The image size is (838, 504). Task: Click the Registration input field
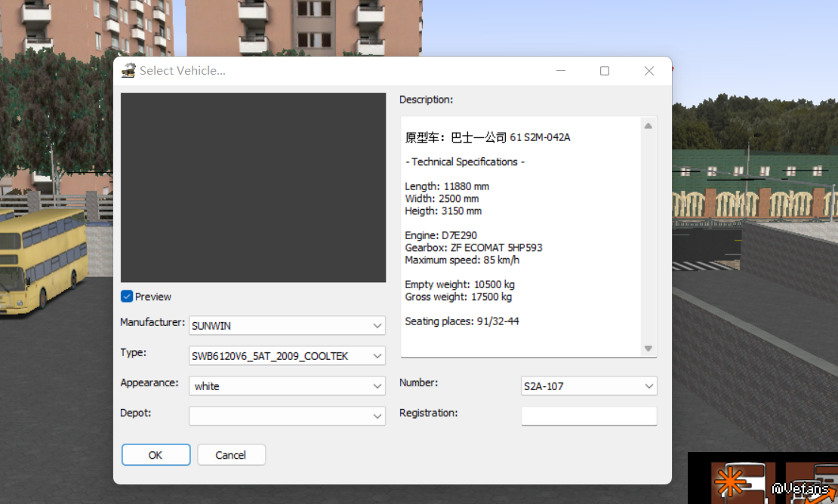pyautogui.click(x=589, y=416)
